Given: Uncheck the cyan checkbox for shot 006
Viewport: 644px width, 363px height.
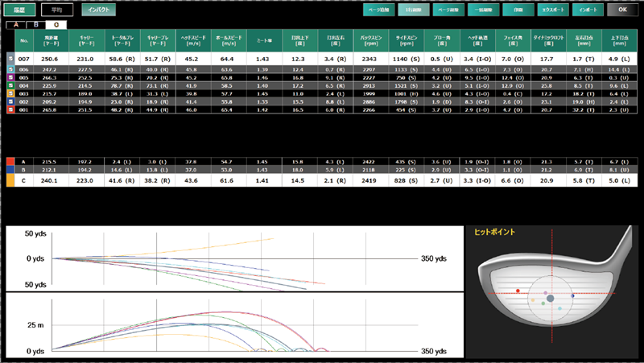Looking at the screenshot, I should coord(9,71).
